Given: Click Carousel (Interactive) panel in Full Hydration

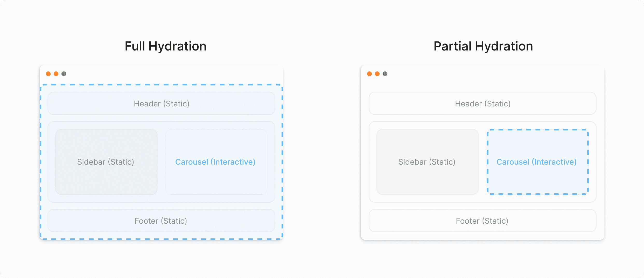Looking at the screenshot, I should (216, 162).
